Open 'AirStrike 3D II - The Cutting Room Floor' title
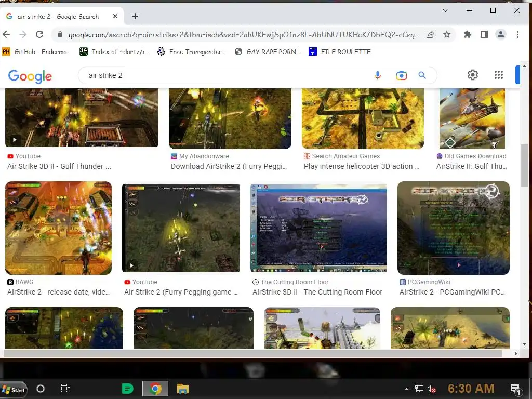 [317, 292]
